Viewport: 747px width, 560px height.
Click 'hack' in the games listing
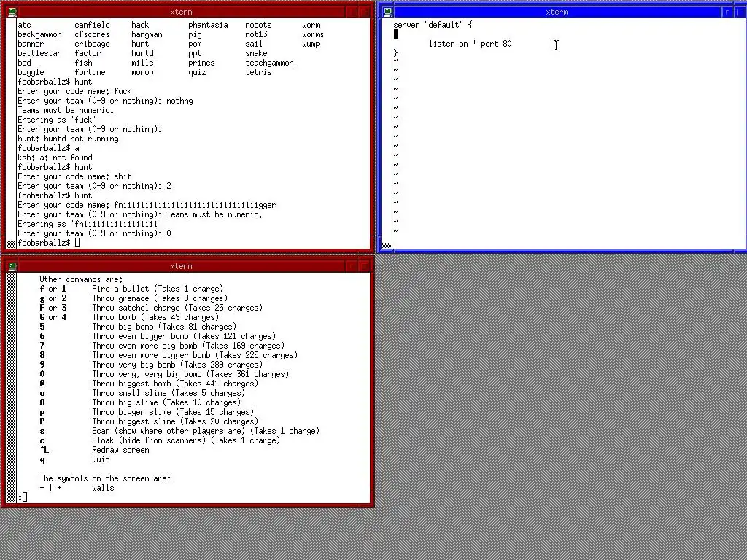pos(140,25)
